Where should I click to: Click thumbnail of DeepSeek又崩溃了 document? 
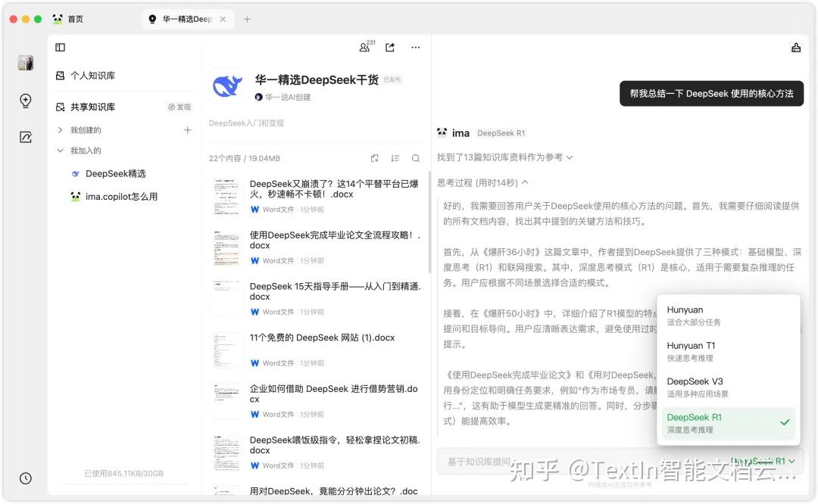[x=226, y=196]
